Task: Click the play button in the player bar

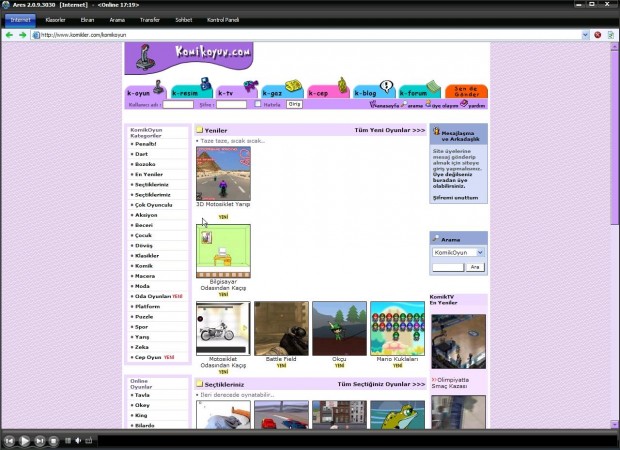Action: click(25, 441)
